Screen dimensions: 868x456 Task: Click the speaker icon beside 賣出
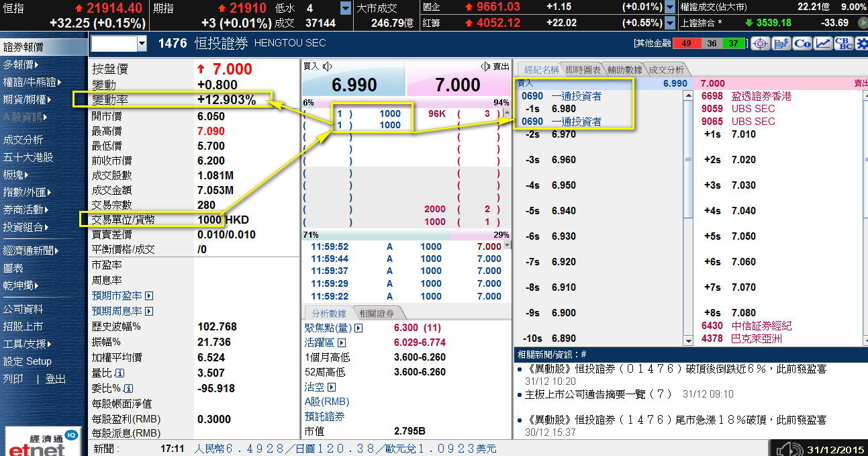pyautogui.click(x=486, y=66)
